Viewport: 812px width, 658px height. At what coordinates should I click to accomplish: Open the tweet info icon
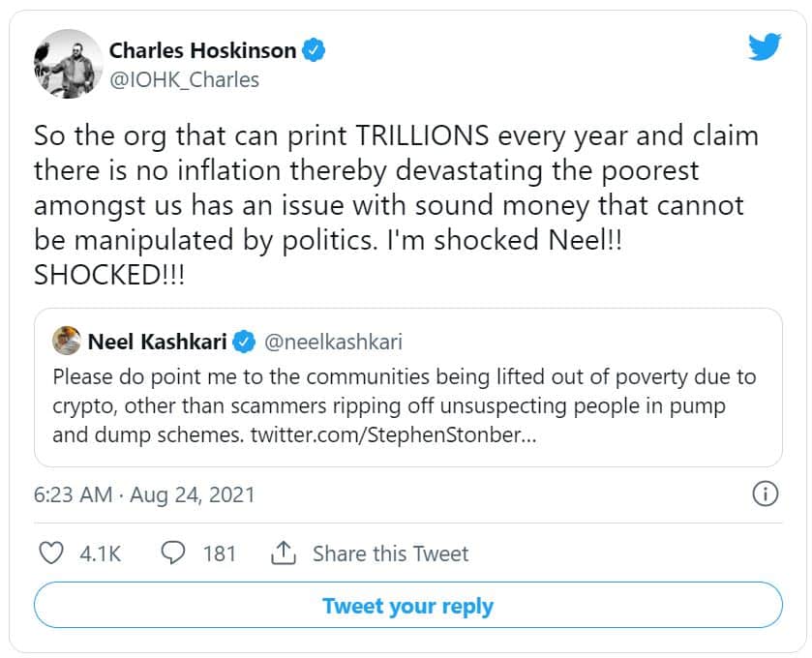click(765, 494)
